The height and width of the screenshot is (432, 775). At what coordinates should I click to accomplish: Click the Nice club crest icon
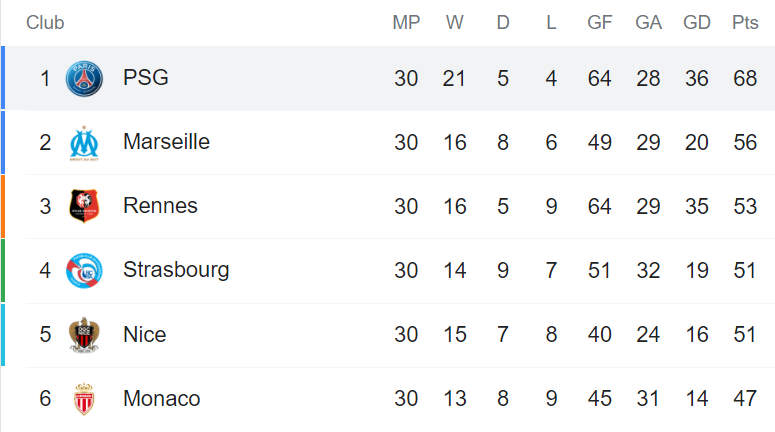point(84,335)
